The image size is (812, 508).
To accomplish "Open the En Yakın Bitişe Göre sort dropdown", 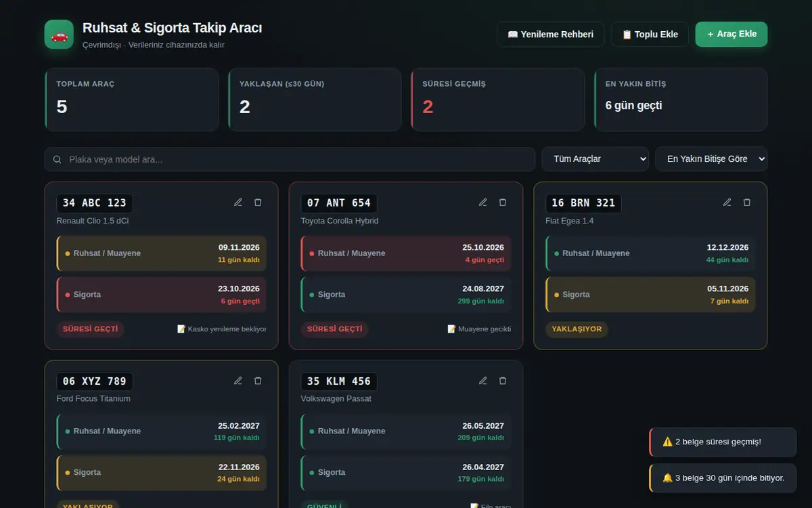I will (x=711, y=159).
